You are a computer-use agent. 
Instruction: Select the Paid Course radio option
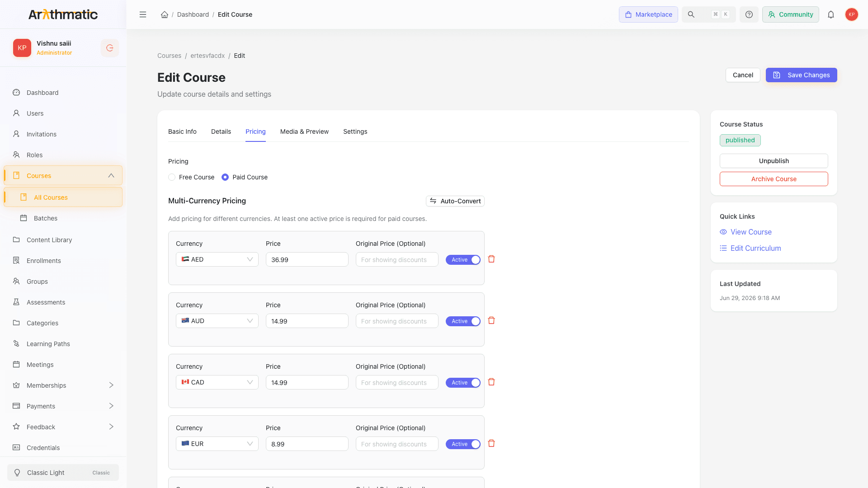[x=225, y=177]
